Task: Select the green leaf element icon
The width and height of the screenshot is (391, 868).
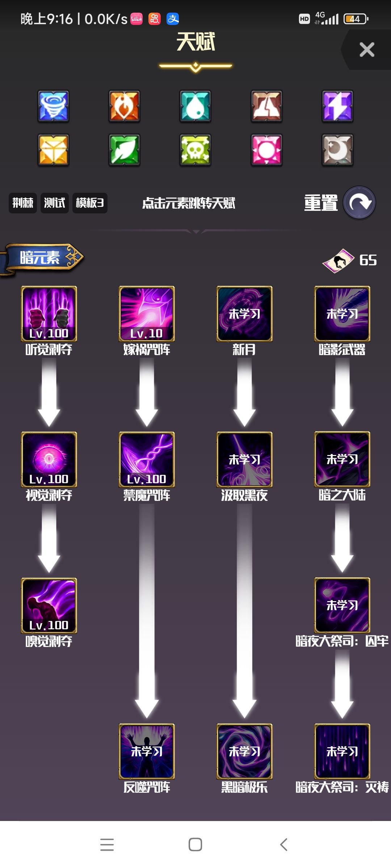Action: pos(124,150)
